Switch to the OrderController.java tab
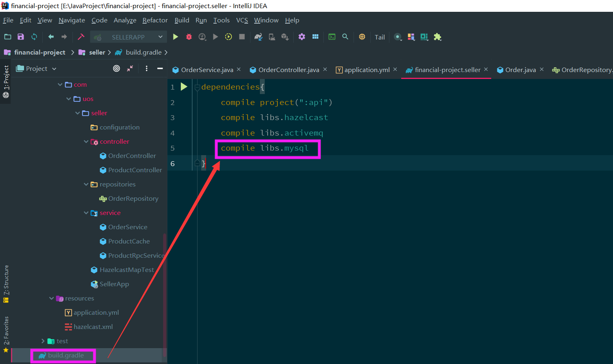The width and height of the screenshot is (613, 364). pyautogui.click(x=288, y=70)
